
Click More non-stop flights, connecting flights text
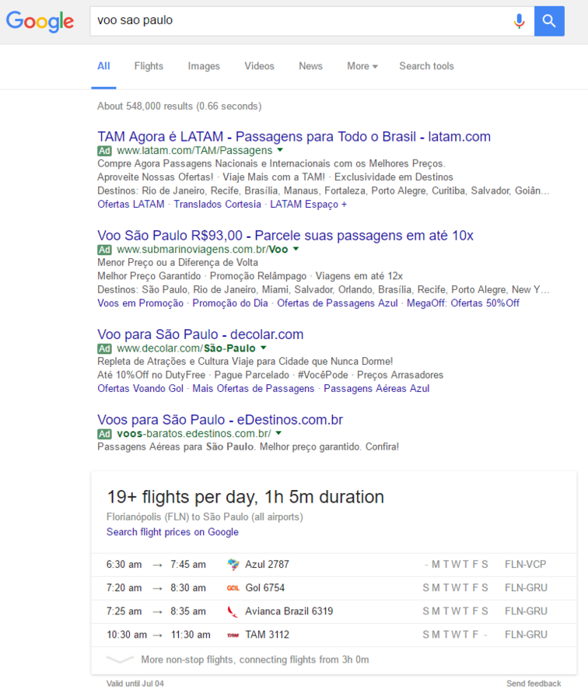(x=255, y=660)
